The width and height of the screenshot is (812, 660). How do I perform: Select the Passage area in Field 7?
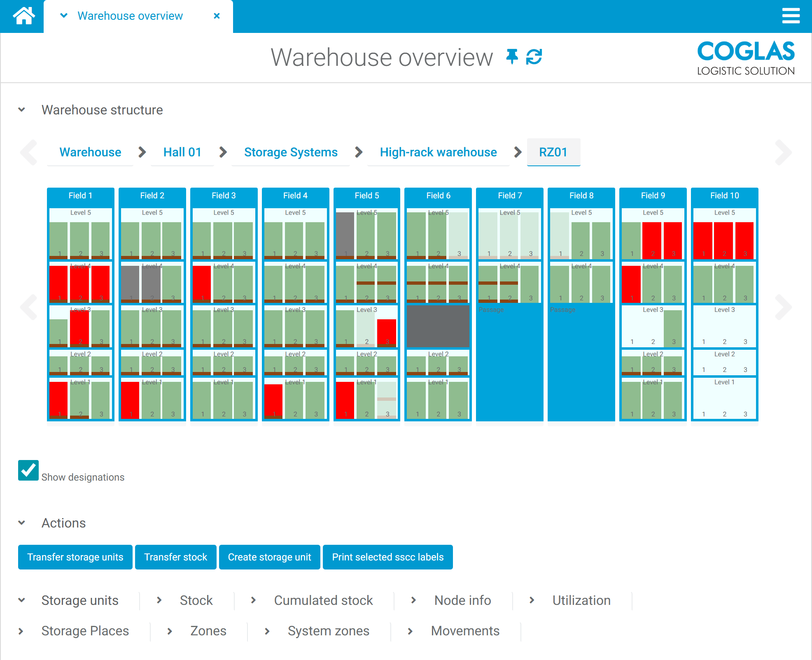pyautogui.click(x=509, y=362)
